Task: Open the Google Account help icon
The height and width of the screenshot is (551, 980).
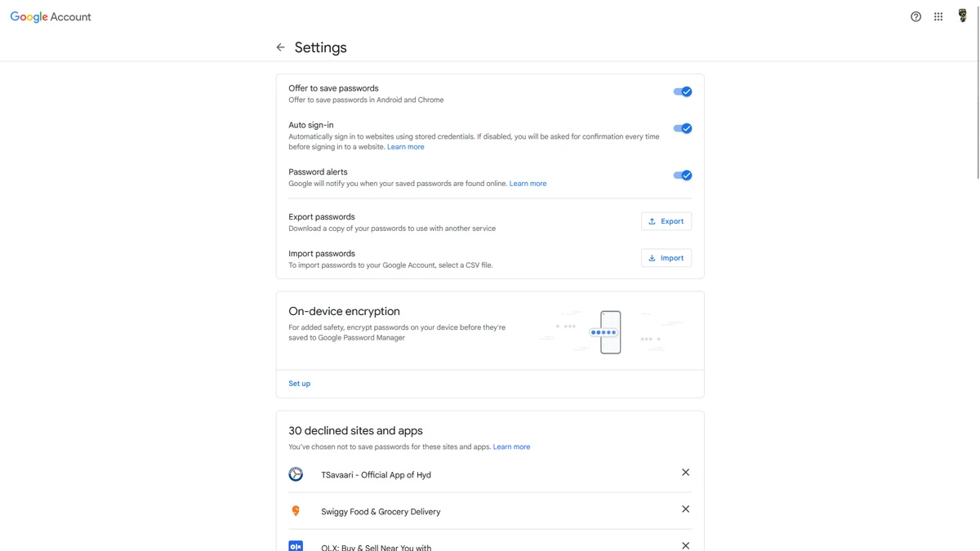Action: [x=915, y=16]
